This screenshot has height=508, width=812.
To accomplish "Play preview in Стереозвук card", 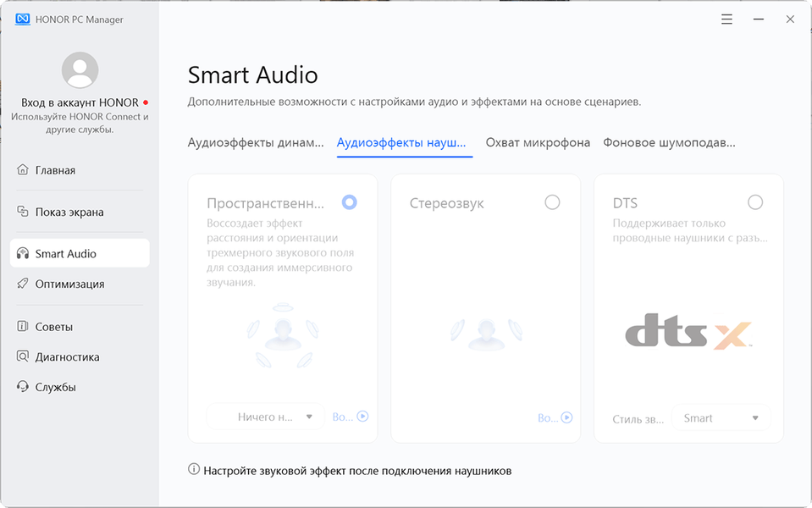I will tap(567, 417).
